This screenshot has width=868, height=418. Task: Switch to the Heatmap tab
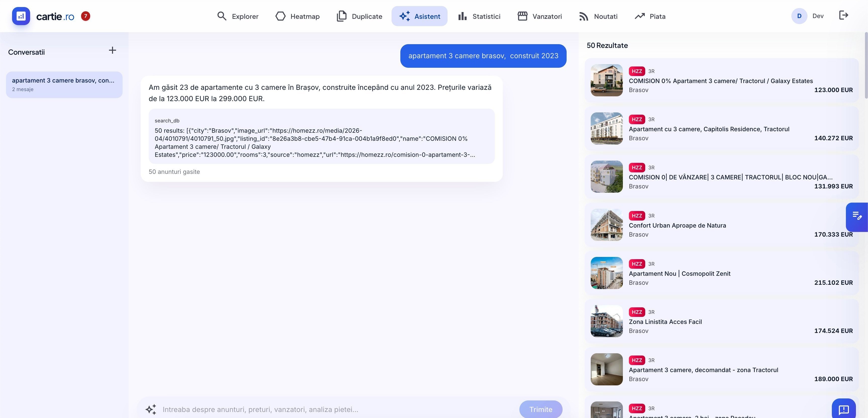click(297, 16)
